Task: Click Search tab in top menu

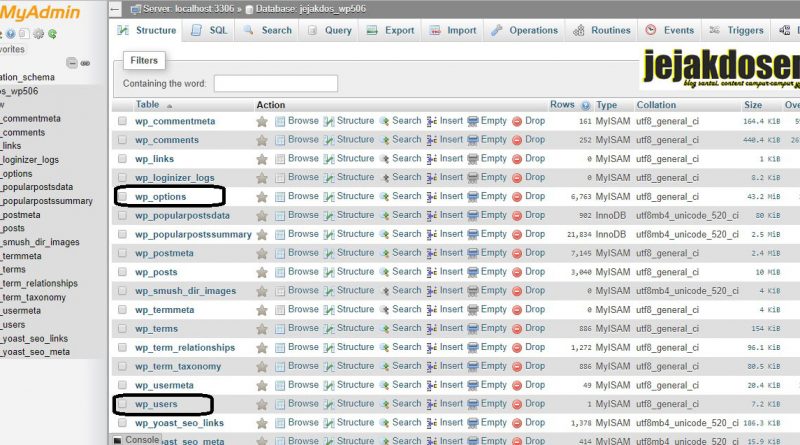Action: [268, 31]
